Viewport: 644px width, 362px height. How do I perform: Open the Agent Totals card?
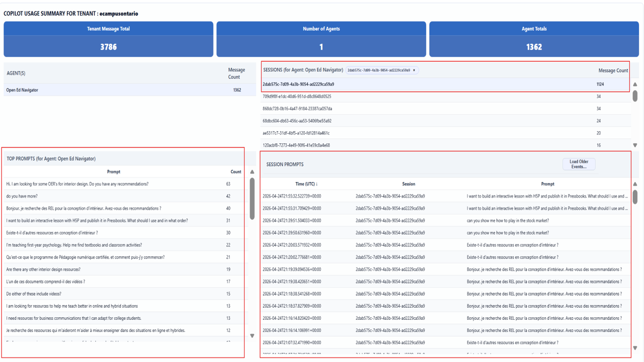click(x=534, y=39)
